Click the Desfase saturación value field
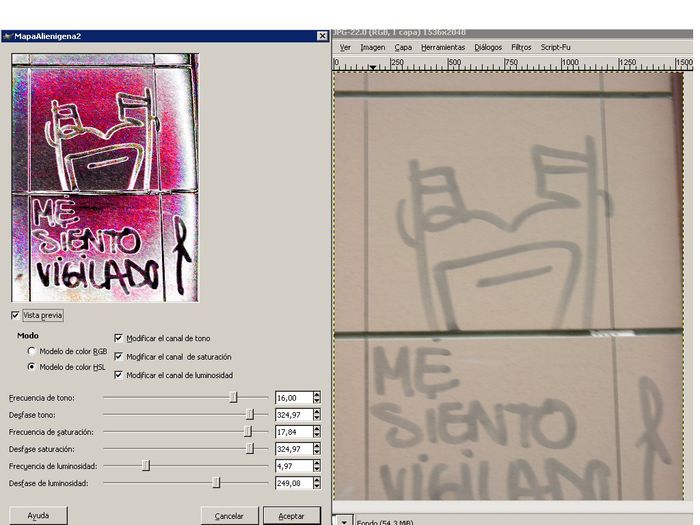700x525 pixels. click(294, 449)
